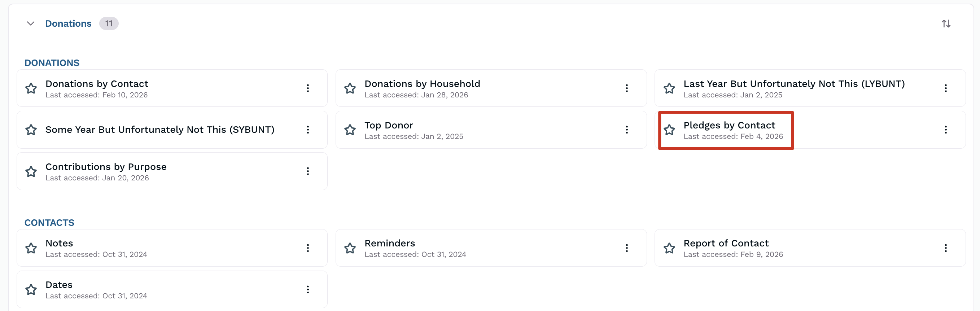Click the sort arrows icon in Donations header
Image resolution: width=980 pixels, height=311 pixels.
(946, 23)
